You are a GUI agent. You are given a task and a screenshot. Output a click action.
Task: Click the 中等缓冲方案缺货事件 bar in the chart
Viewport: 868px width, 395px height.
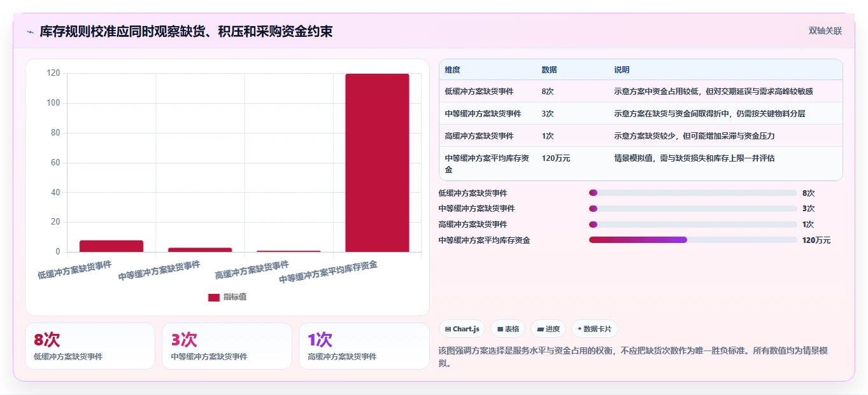click(200, 250)
